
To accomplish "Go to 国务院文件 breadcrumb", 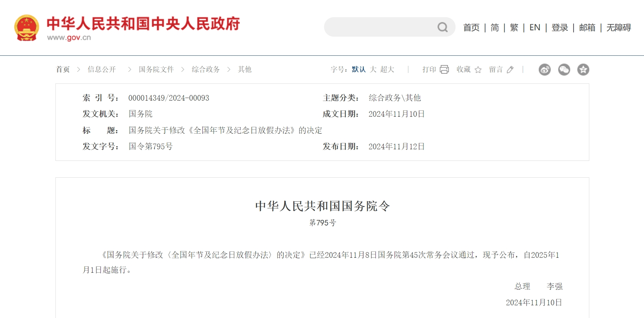I will [156, 70].
